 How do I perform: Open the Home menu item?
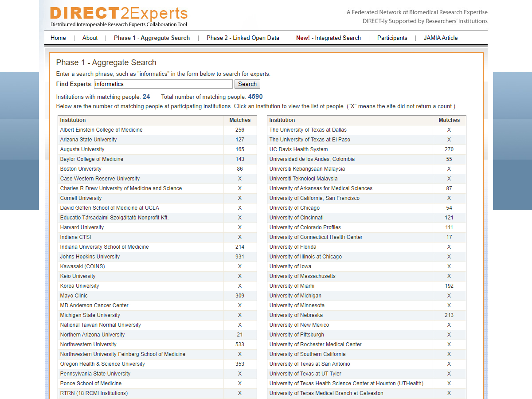tap(58, 38)
